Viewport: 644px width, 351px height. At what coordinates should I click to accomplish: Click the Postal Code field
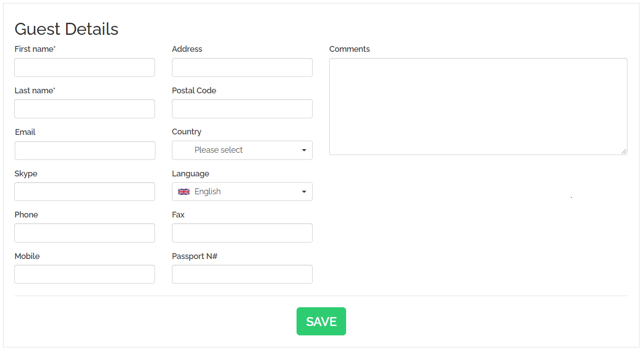point(242,109)
